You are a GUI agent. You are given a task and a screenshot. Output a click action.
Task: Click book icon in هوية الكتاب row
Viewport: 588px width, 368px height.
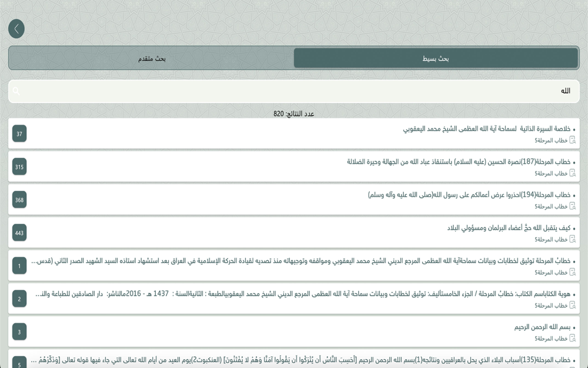(x=573, y=305)
